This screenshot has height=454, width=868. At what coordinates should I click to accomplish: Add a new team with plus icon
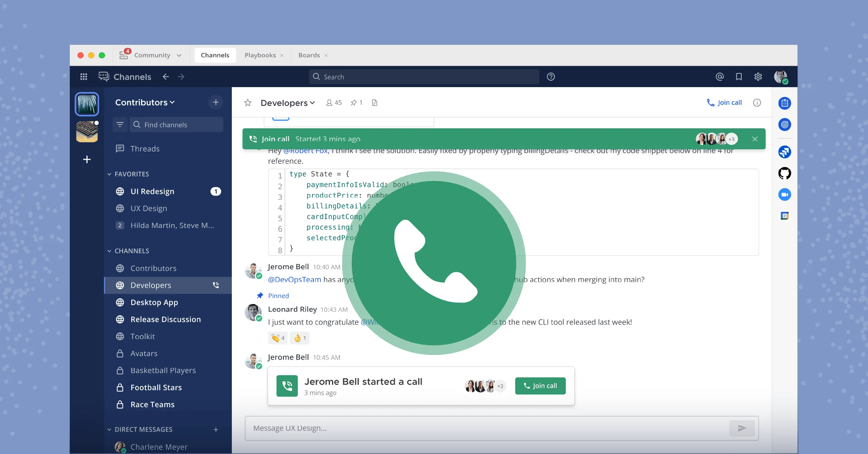(x=87, y=159)
